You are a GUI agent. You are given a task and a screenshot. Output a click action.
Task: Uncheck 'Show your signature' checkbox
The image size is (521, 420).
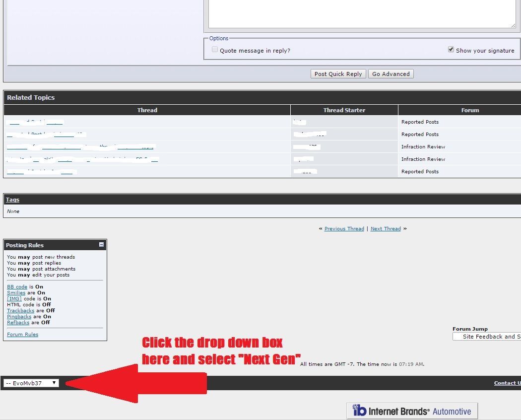click(x=451, y=50)
